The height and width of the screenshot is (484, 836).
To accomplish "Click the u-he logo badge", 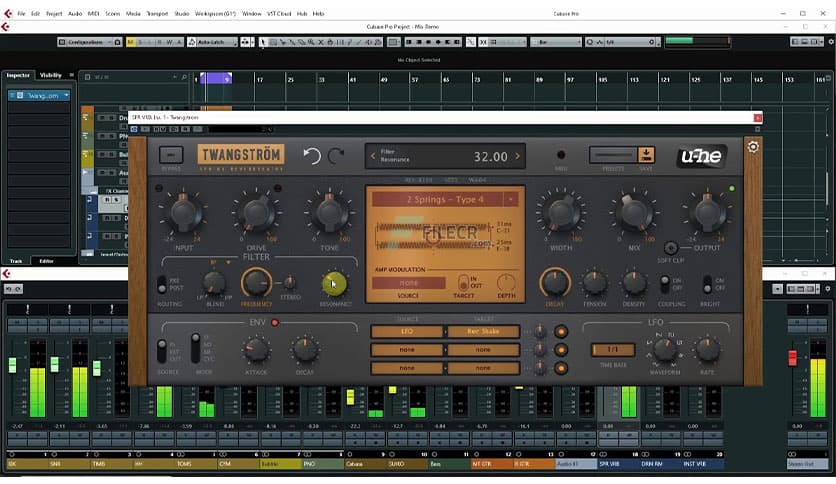I will point(701,156).
